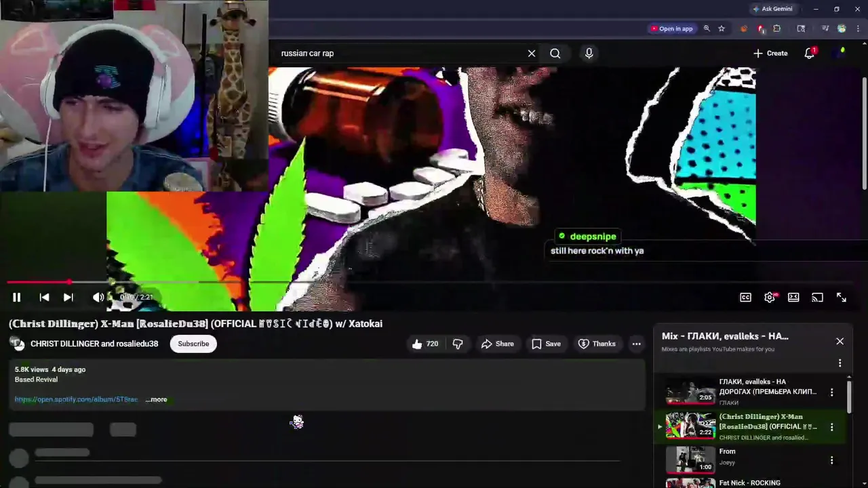Open Chrome's media controls icon
This screenshot has width=868, height=488.
(825, 28)
